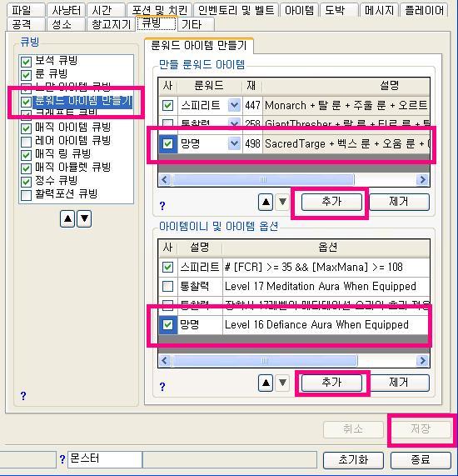The width and height of the screenshot is (458, 476).
Task: Open the 스피리트 runeword dropdown
Action: pyautogui.click(x=234, y=105)
